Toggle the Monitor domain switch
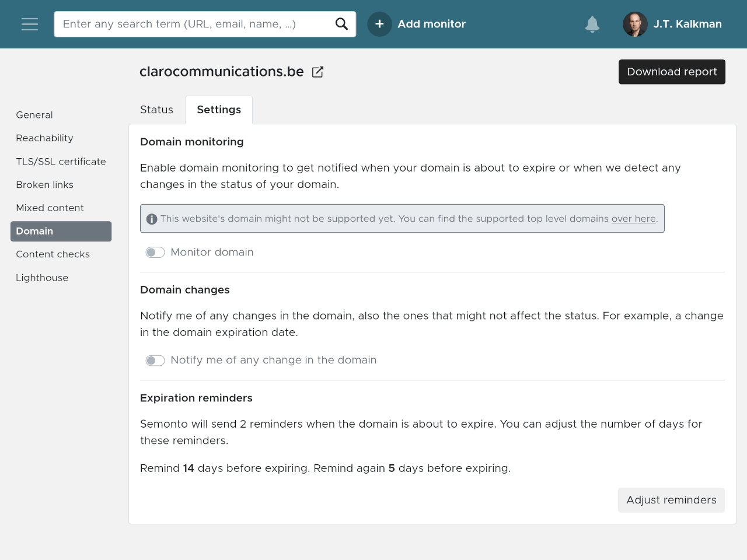 pos(155,253)
